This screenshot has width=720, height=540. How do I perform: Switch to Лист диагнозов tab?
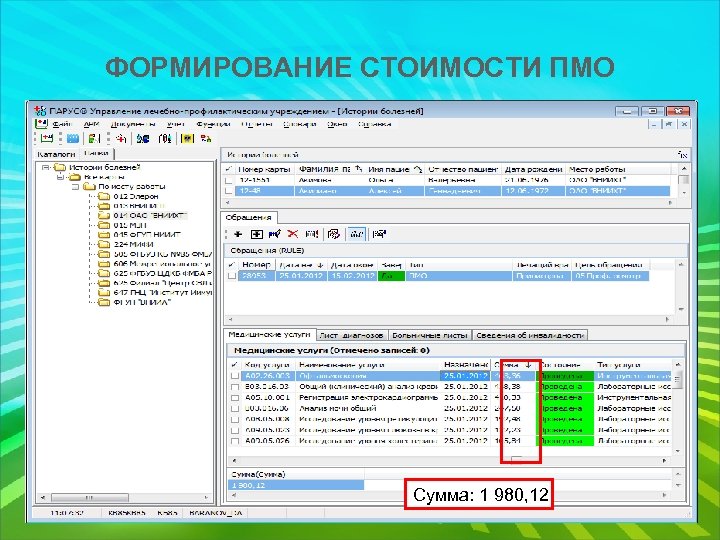[x=351, y=335]
